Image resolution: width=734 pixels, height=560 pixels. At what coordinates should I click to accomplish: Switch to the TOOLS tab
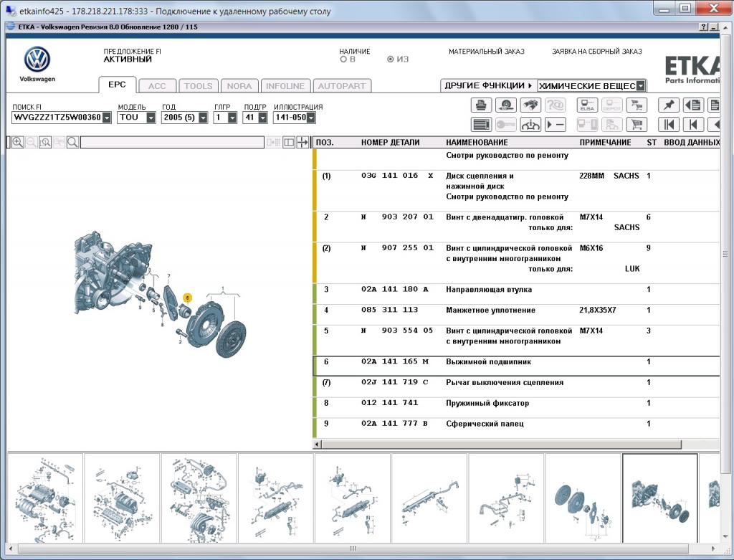(198, 86)
